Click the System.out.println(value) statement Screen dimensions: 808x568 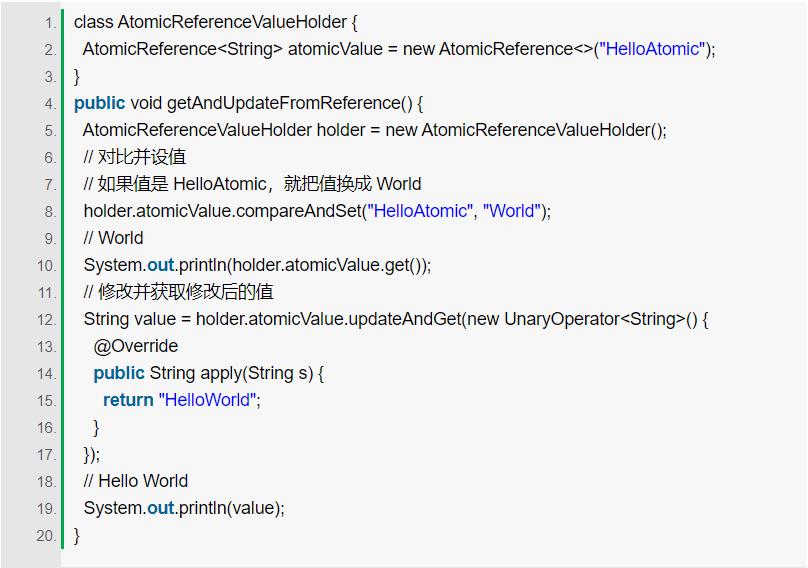click(184, 508)
